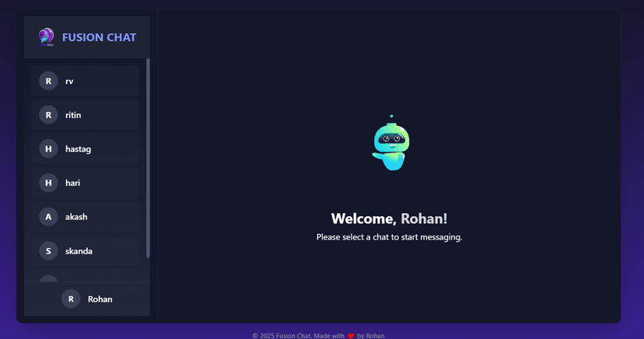Click the R avatar beside rv
The height and width of the screenshot is (339, 644).
[x=48, y=81]
